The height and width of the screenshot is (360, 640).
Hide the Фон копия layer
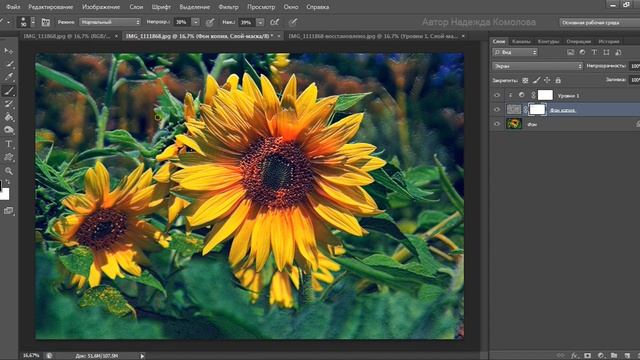click(497, 109)
